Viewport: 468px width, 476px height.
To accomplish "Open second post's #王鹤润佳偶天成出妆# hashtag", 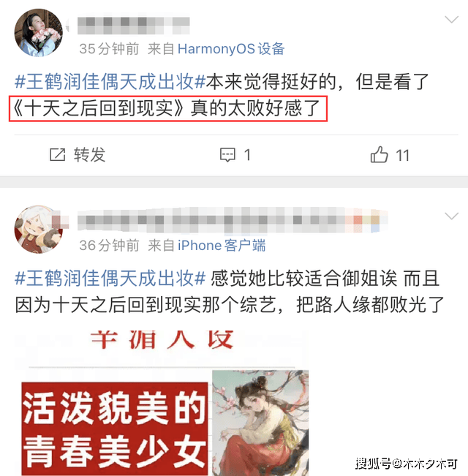I will click(110, 278).
